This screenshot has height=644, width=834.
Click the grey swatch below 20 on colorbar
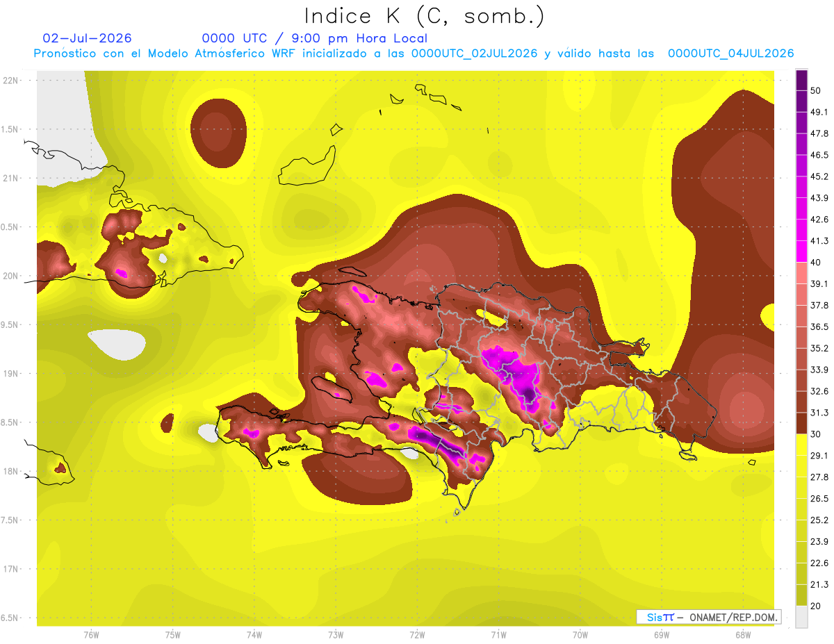801,617
